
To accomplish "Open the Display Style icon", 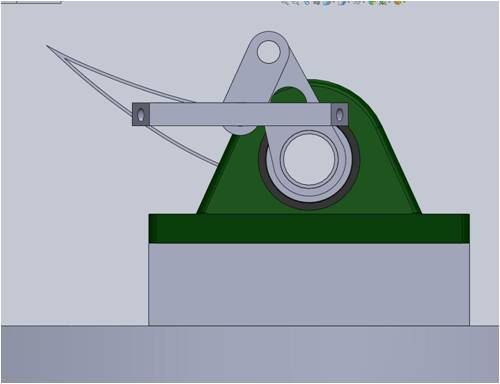I will (x=342, y=3).
